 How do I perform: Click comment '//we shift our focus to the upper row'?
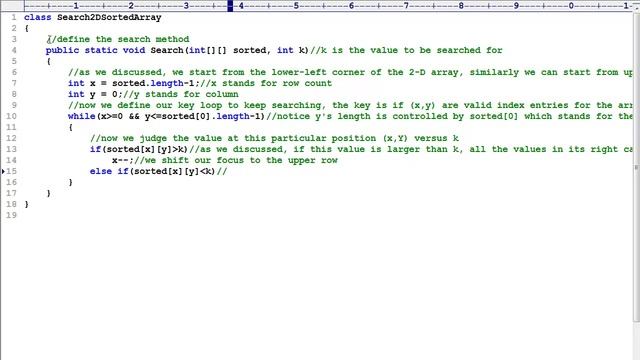click(236, 161)
